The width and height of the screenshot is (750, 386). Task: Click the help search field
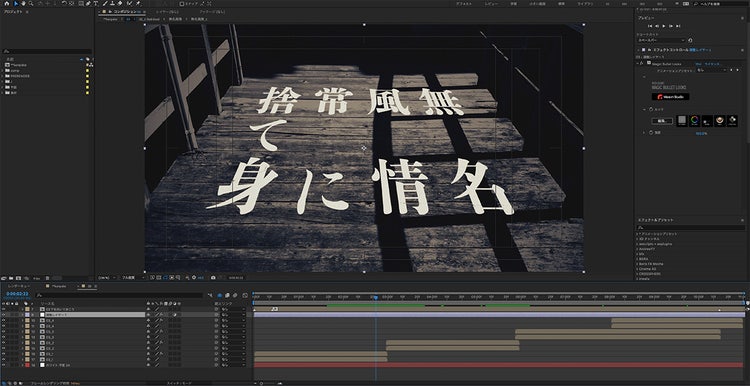(720, 3)
